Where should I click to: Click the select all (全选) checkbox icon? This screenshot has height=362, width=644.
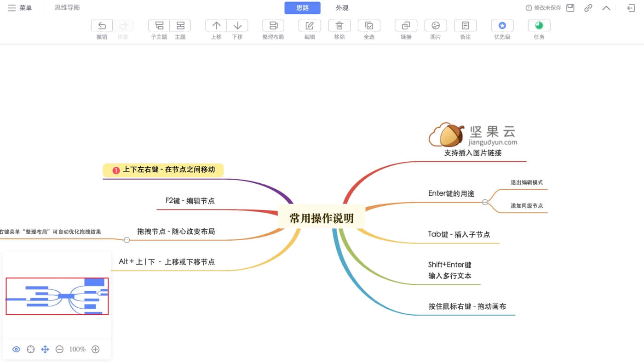point(369,26)
